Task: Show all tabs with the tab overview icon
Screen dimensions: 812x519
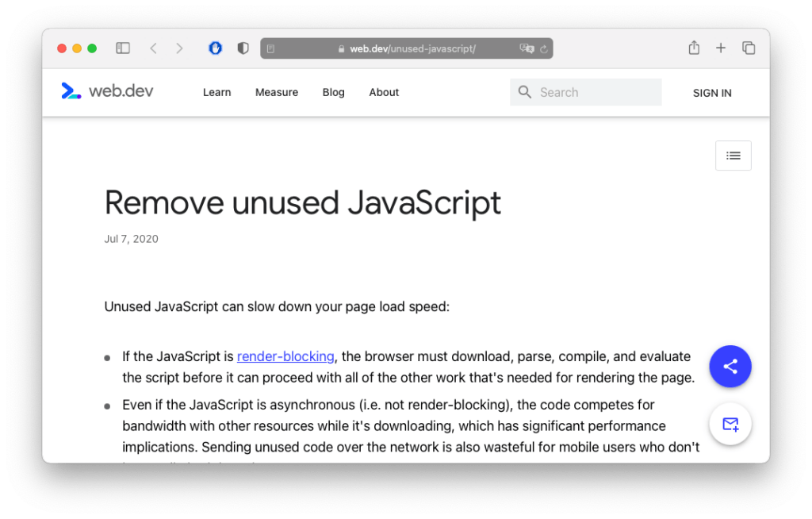Action: coord(749,48)
